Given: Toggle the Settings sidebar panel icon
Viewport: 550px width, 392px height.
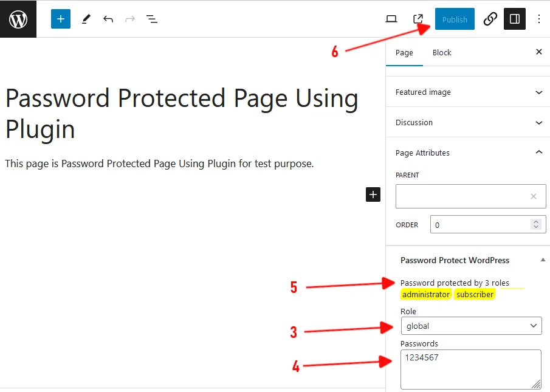Looking at the screenshot, I should click(515, 19).
